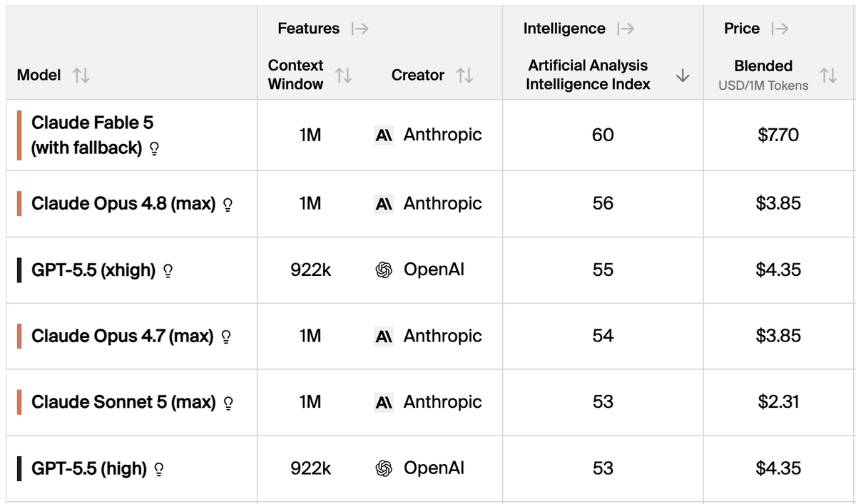Expand the Features column group

360,29
